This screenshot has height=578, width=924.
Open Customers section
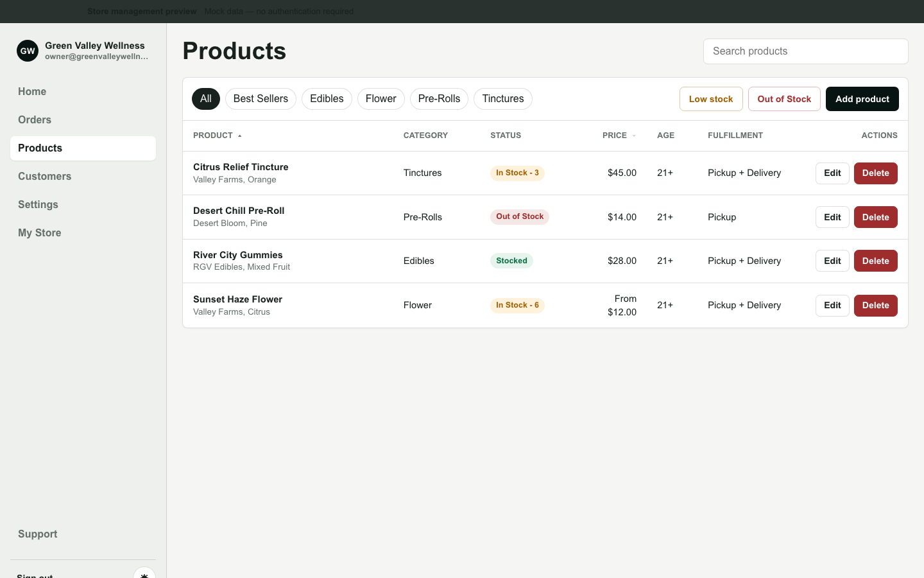tap(83, 177)
